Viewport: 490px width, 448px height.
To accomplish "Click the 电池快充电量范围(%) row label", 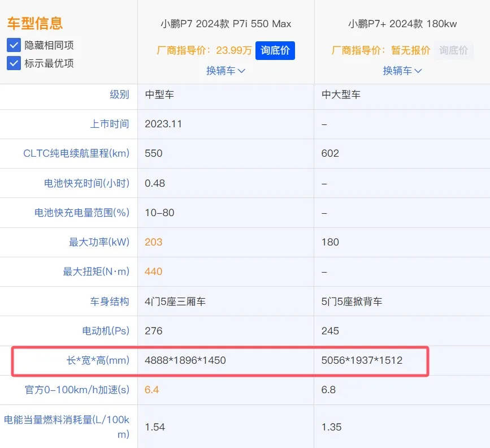I will point(82,213).
